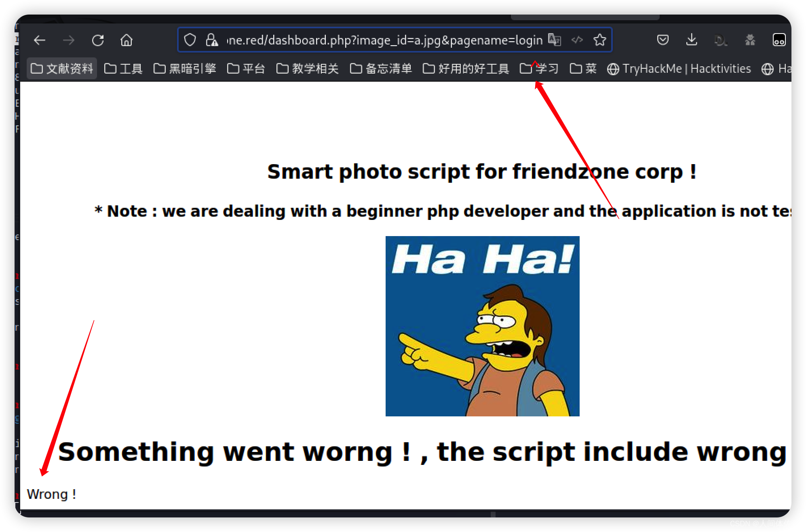Reload the current page
This screenshot has width=806, height=532.
[98, 40]
